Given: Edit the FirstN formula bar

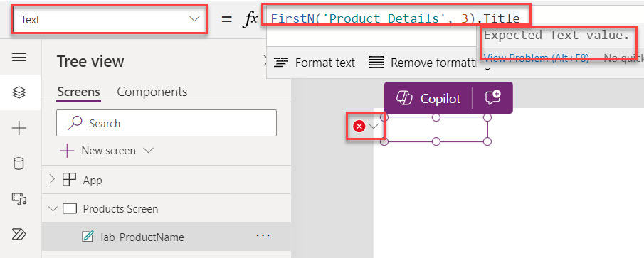Looking at the screenshot, I should tap(396, 18).
